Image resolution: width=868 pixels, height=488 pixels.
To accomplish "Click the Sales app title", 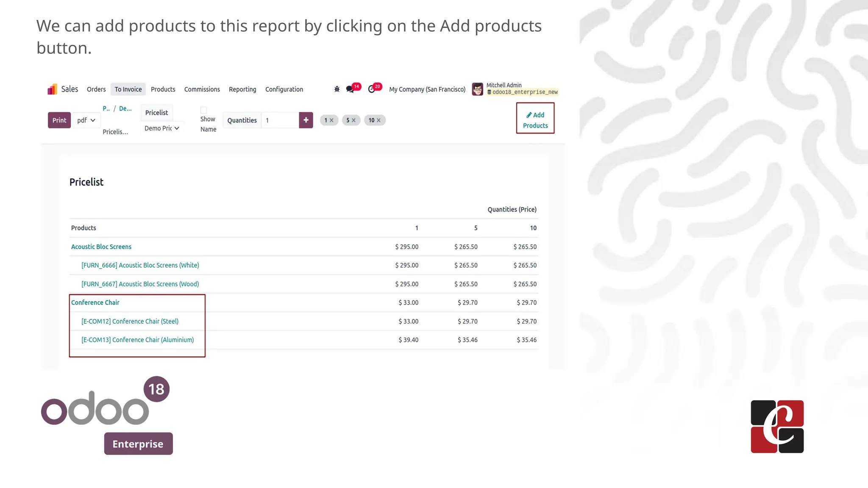I will point(70,89).
